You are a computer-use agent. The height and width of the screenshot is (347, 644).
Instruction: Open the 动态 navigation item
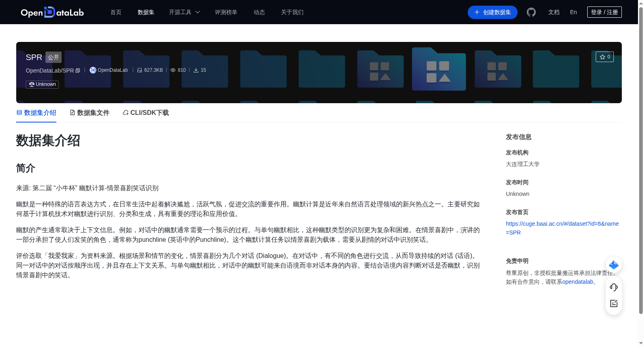pyautogui.click(x=259, y=12)
